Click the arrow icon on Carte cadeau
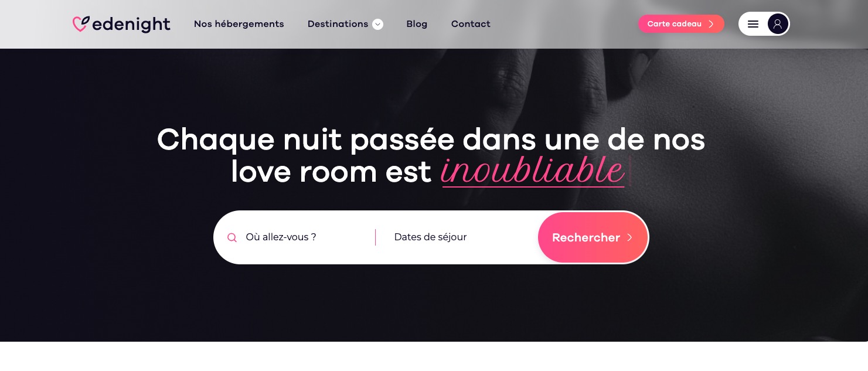 coord(711,24)
